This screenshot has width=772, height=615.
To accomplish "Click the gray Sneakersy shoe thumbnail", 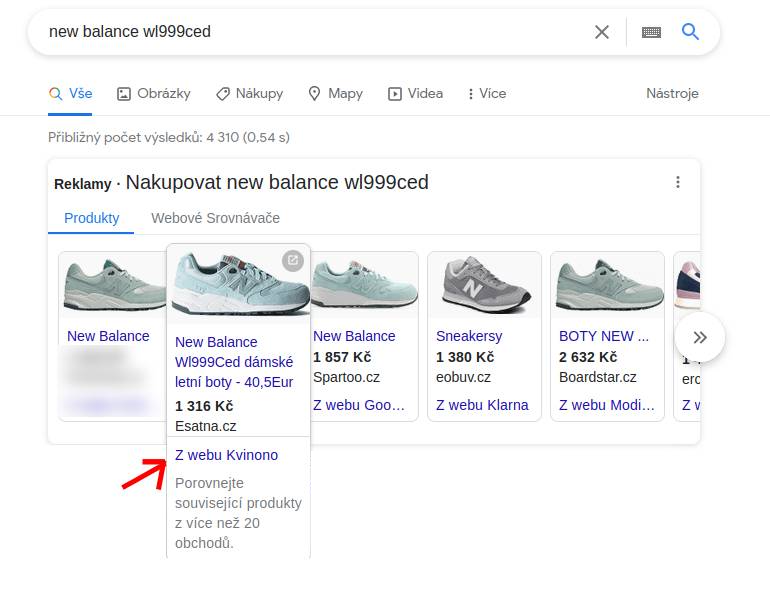I will (x=485, y=285).
